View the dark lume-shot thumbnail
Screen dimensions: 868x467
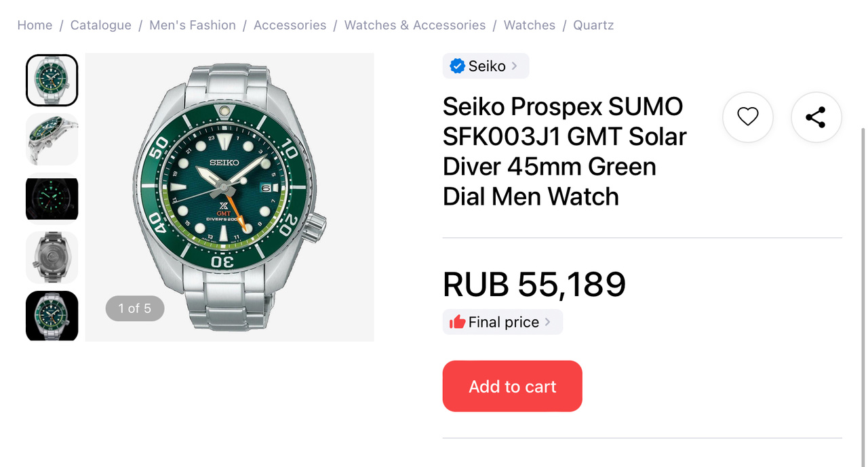(x=52, y=198)
